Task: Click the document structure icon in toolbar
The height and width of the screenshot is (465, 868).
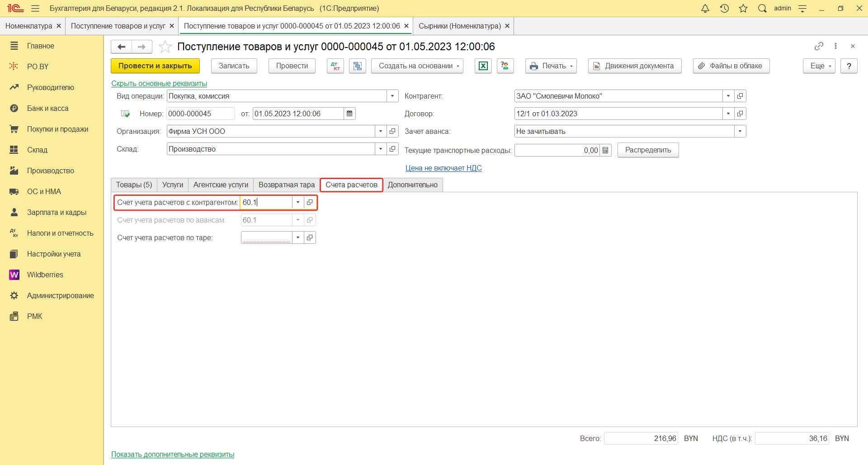Action: (357, 66)
